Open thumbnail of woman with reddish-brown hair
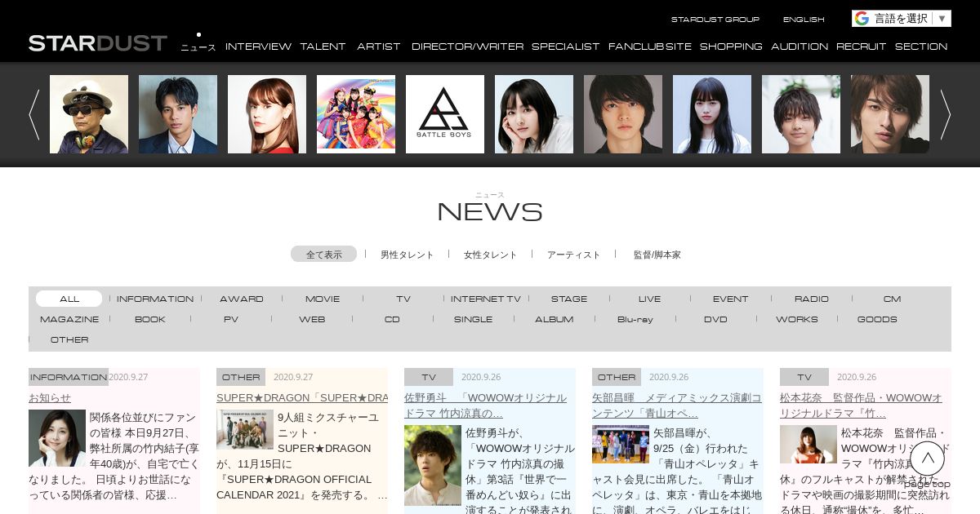Viewport: 980px width, 514px height. [x=267, y=114]
